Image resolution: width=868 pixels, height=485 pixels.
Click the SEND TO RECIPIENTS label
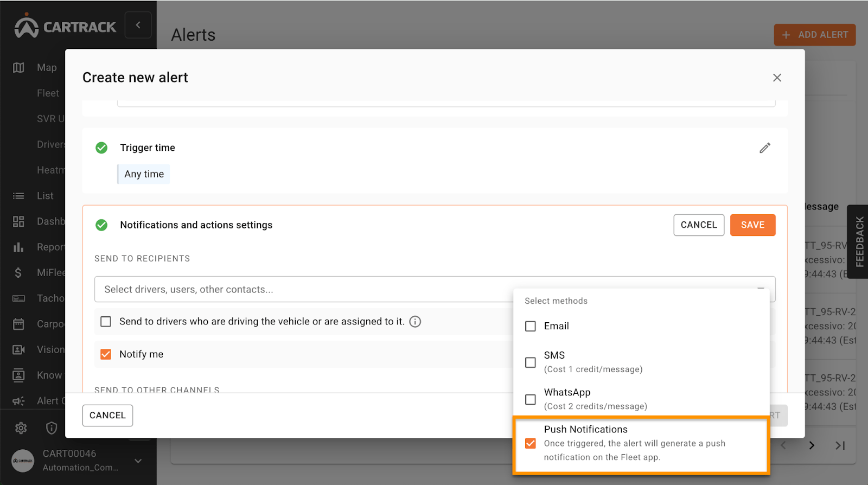tap(142, 258)
